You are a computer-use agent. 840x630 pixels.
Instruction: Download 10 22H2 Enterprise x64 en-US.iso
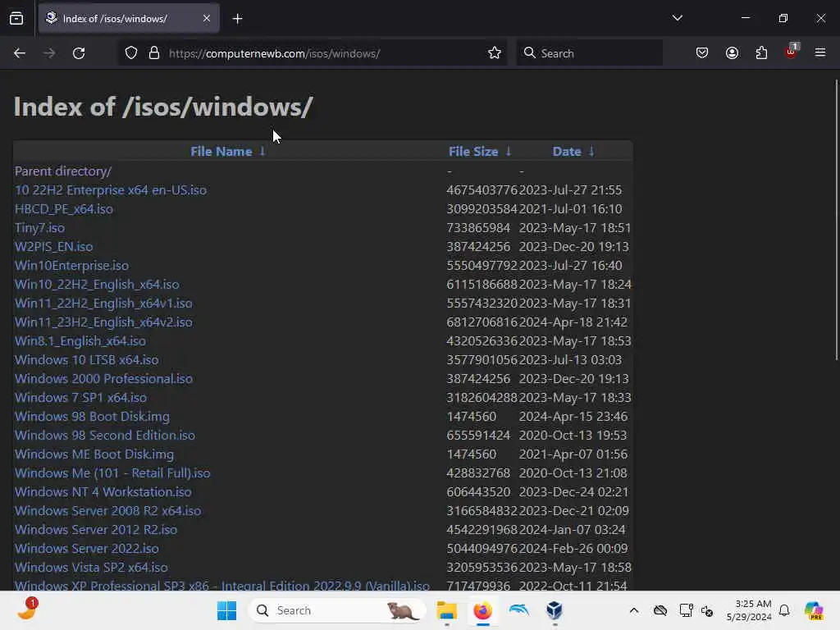(x=111, y=190)
